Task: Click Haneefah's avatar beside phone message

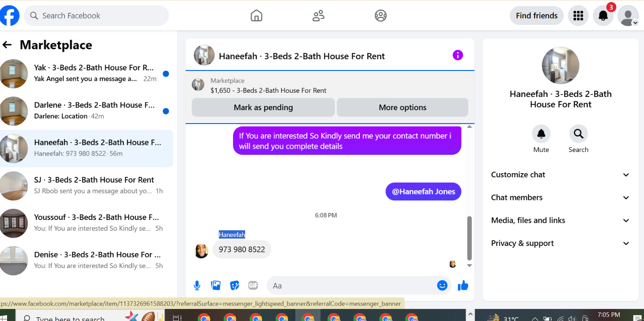Action: [202, 251]
